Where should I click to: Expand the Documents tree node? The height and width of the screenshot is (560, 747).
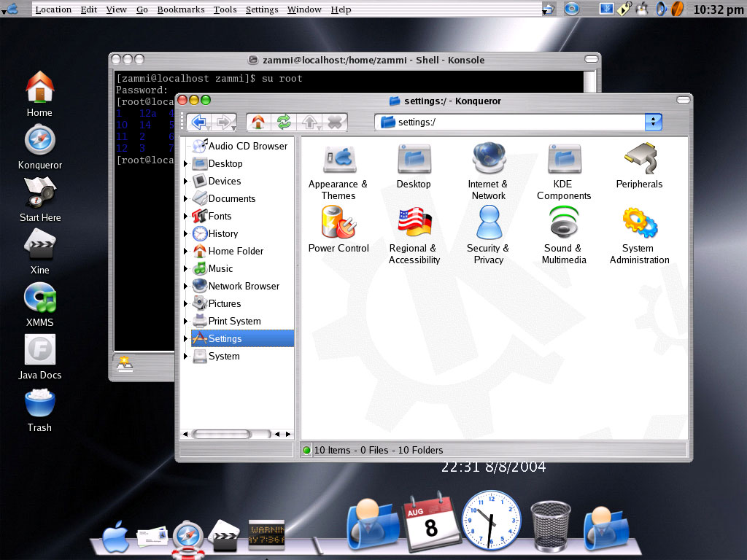(x=185, y=198)
